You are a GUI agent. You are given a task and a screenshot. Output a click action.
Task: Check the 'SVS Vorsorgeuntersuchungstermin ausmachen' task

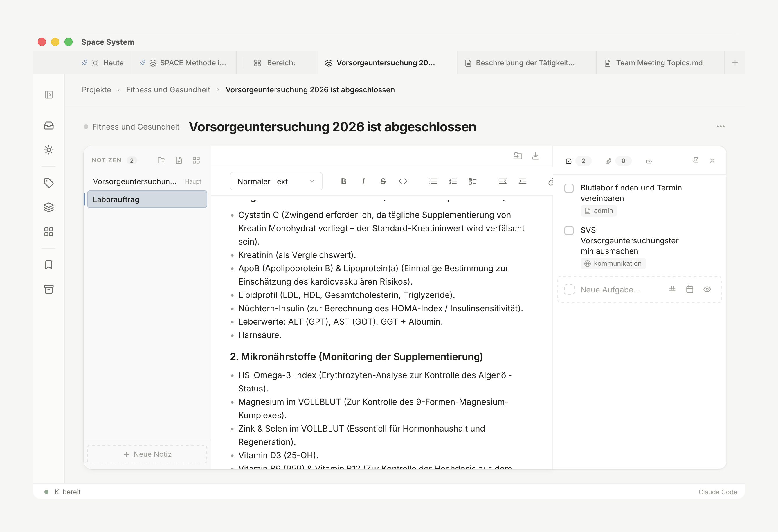pyautogui.click(x=569, y=230)
